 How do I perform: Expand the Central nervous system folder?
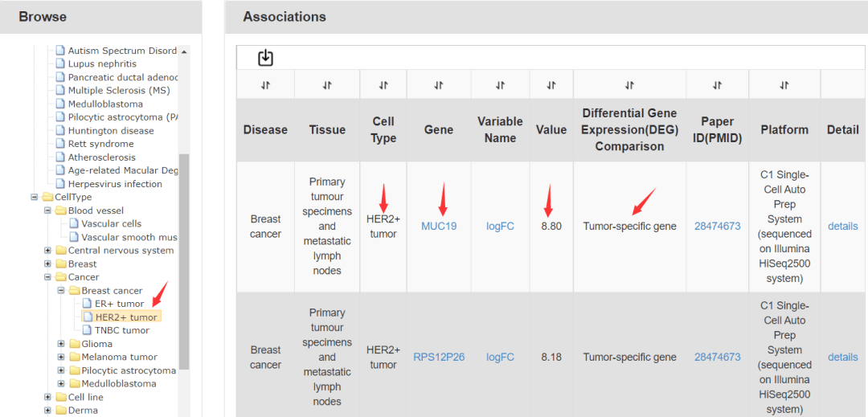click(x=47, y=251)
